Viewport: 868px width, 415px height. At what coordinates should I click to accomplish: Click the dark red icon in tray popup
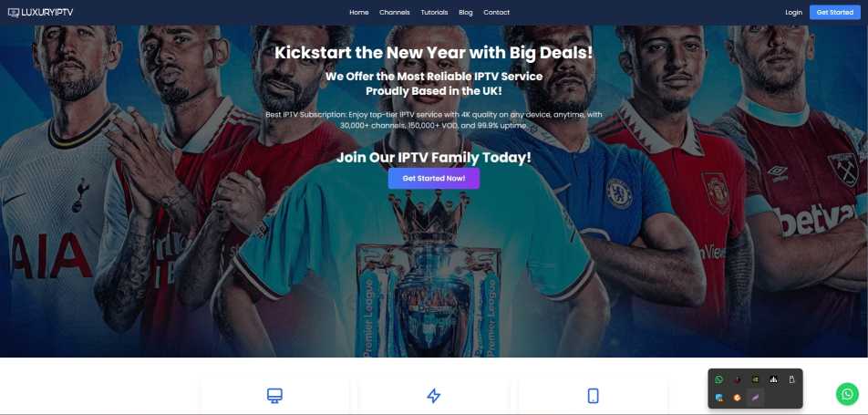click(x=737, y=379)
